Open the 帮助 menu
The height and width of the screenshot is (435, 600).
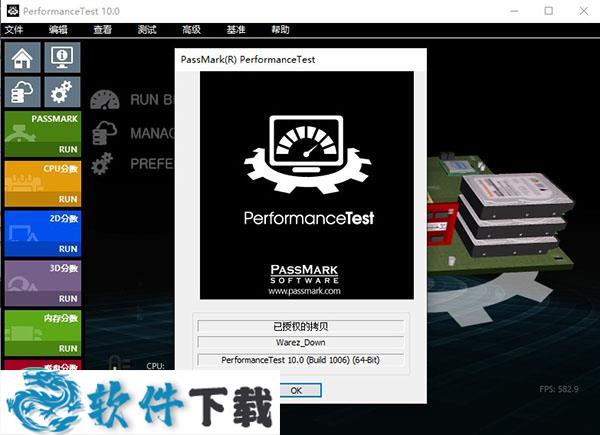click(x=280, y=29)
